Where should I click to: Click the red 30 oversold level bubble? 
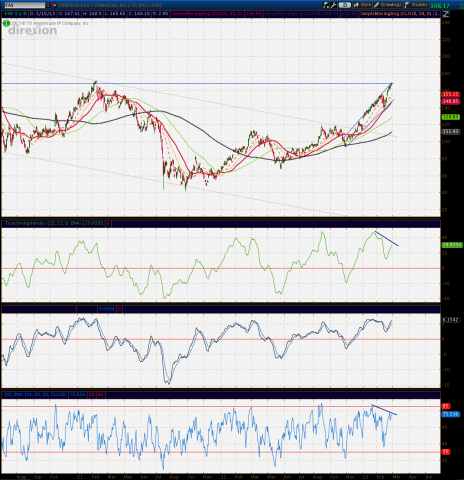pyautogui.click(x=446, y=452)
